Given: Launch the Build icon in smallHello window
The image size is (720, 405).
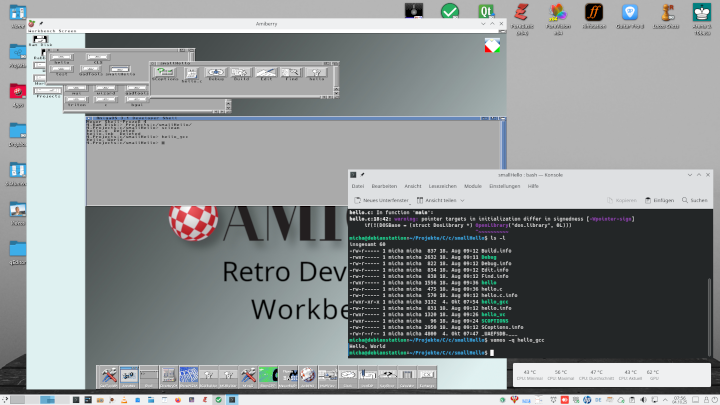Looking at the screenshot, I should [x=240, y=73].
